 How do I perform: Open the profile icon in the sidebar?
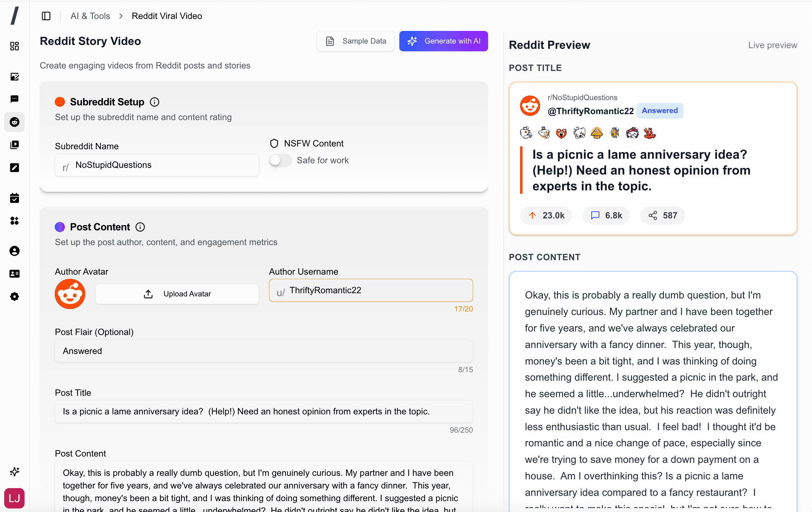[x=14, y=251]
